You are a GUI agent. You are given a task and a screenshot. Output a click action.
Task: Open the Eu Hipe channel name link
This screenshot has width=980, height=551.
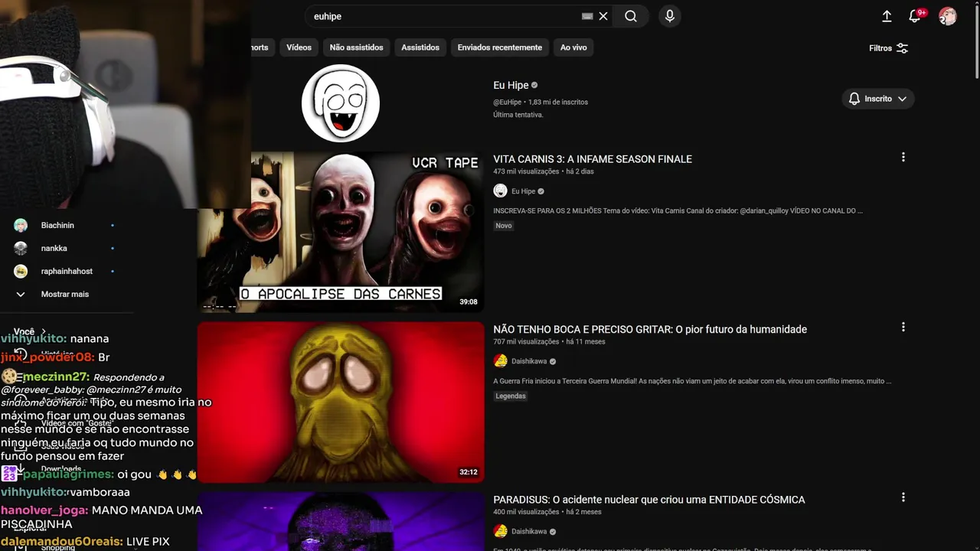[511, 85]
